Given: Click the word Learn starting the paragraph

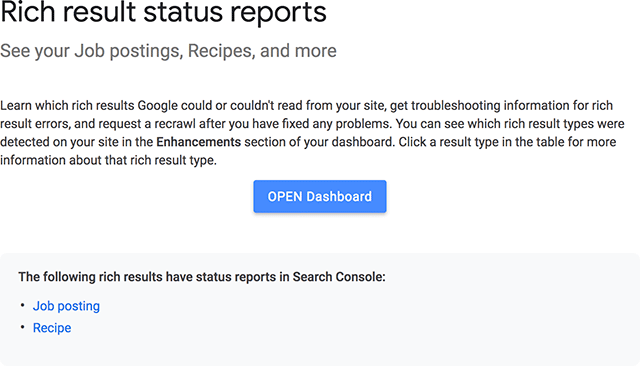Looking at the screenshot, I should click(x=16, y=106).
